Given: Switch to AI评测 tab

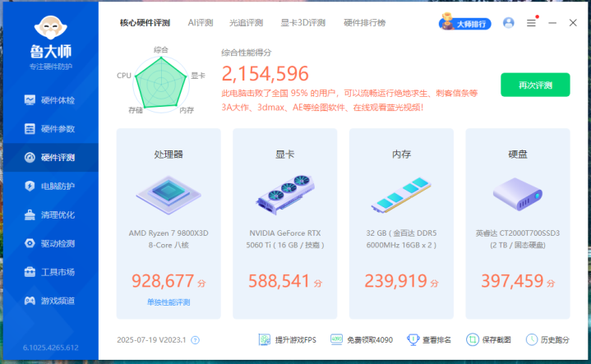Looking at the screenshot, I should pyautogui.click(x=201, y=23).
